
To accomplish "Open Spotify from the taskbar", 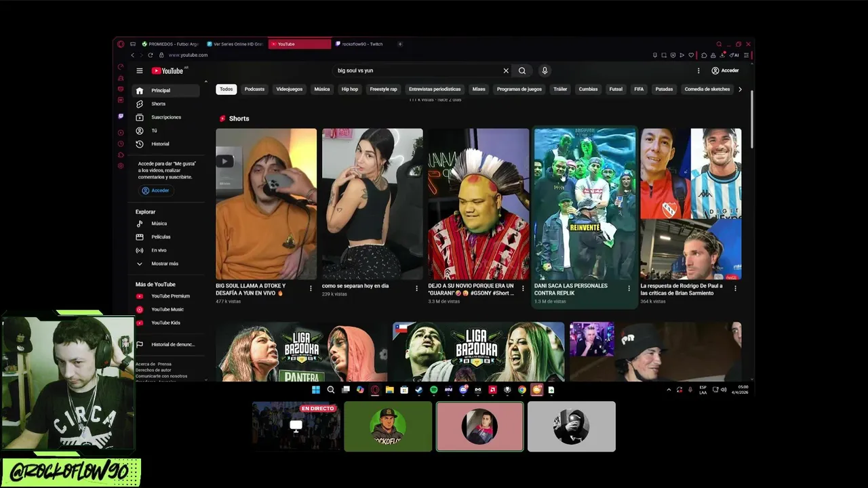I will (x=434, y=390).
